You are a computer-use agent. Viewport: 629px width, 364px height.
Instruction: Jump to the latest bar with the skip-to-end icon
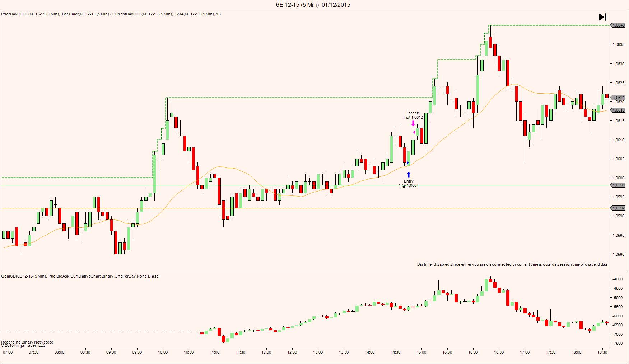[602, 17]
